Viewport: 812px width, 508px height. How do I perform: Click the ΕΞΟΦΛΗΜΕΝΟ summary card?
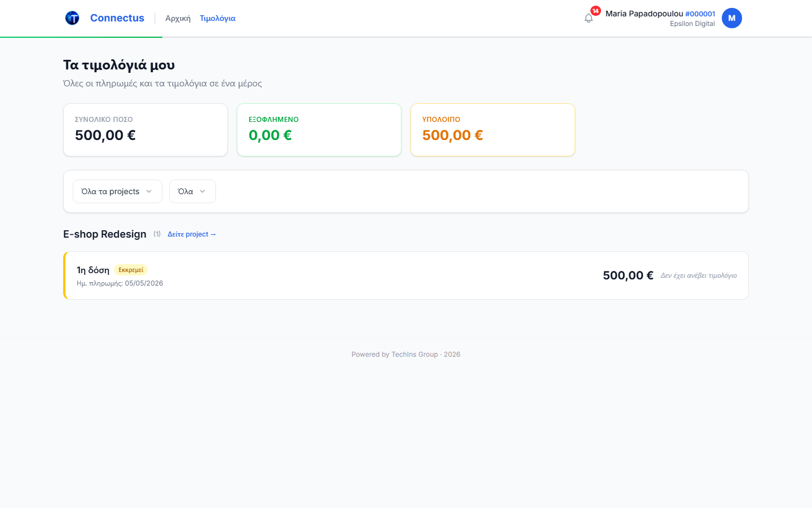tap(319, 130)
